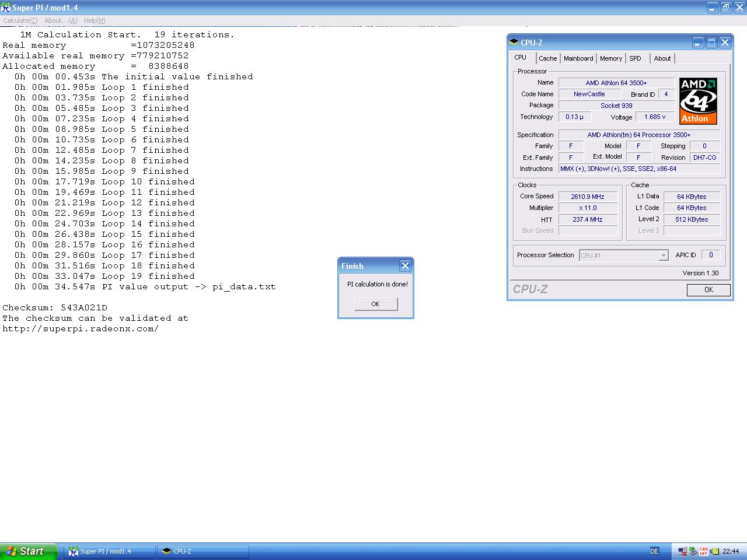Click the 1M Calculation Start line
Viewport: 747px width, 560px height.
click(x=127, y=34)
